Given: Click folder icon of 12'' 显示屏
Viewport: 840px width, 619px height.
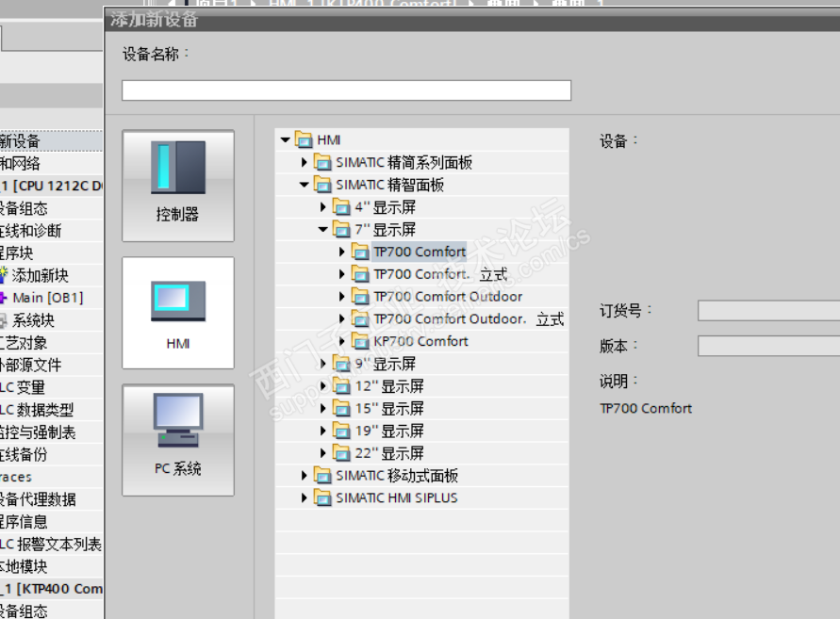Looking at the screenshot, I should pos(341,385).
